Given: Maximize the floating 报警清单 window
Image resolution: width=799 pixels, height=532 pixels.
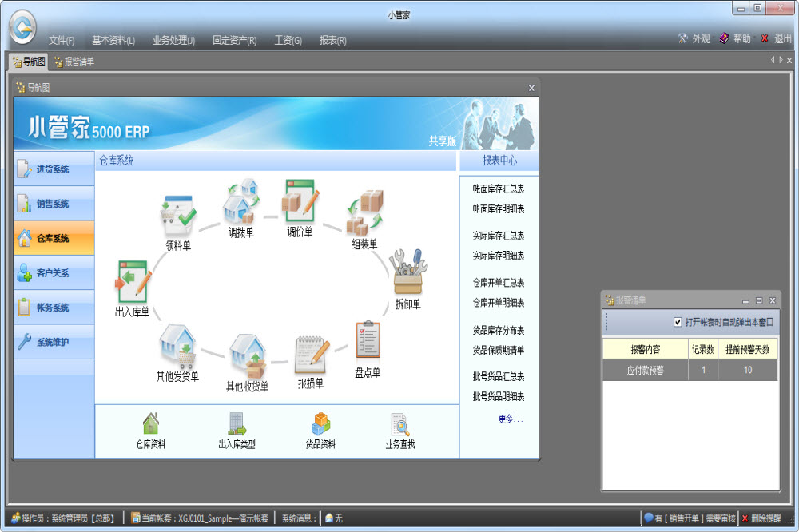Looking at the screenshot, I should click(x=759, y=300).
